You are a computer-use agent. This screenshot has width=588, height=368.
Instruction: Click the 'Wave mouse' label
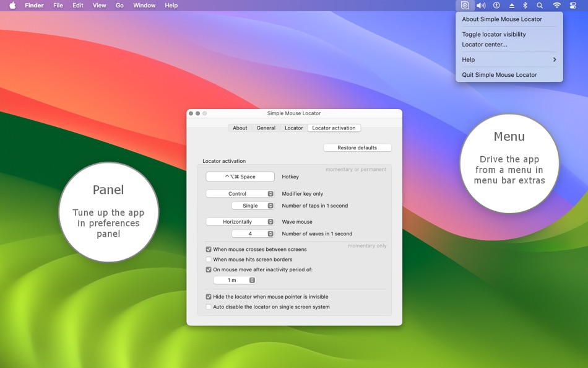(297, 222)
